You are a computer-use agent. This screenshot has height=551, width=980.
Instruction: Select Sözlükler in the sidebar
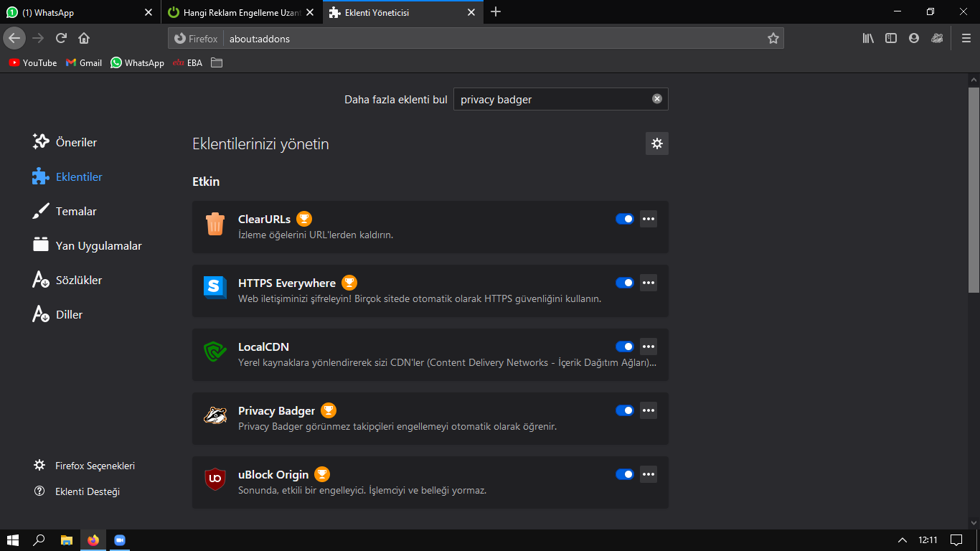coord(67,280)
